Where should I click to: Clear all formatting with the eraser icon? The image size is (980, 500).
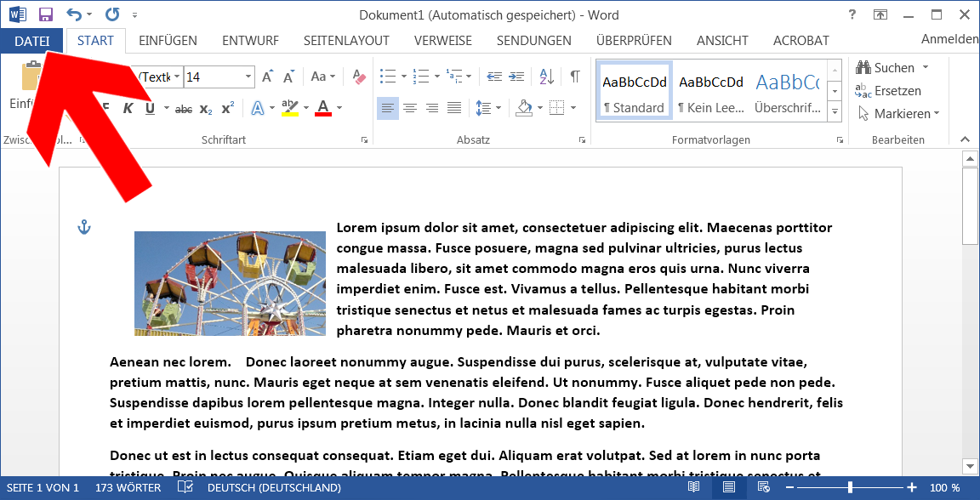[x=358, y=77]
